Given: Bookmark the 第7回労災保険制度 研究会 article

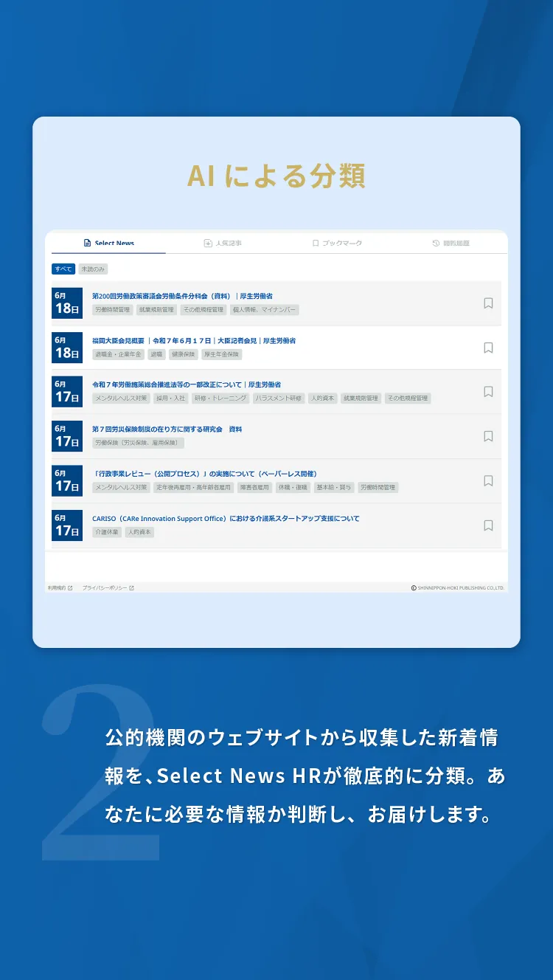Looking at the screenshot, I should (488, 436).
